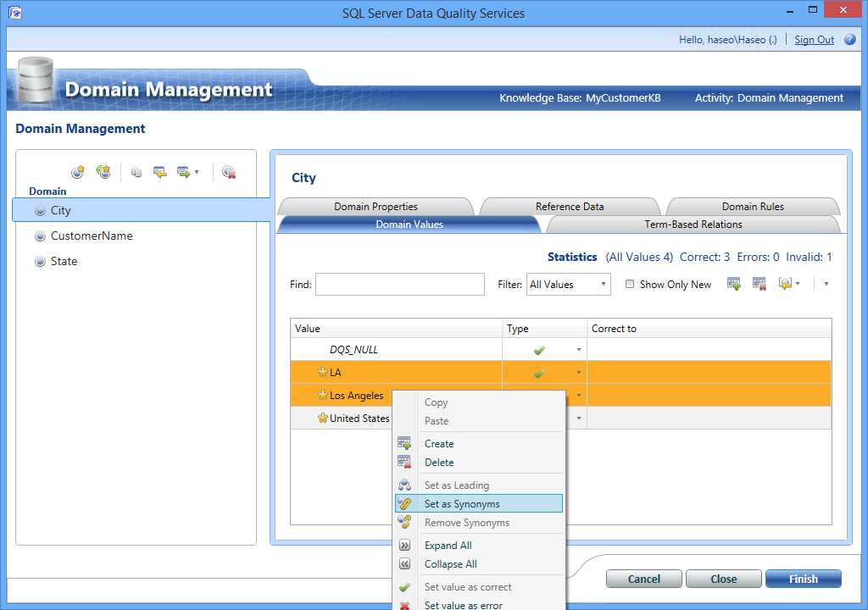Viewport: 868px width, 610px height.
Task: Open the Type dropdown in the LA row
Action: pos(579,373)
